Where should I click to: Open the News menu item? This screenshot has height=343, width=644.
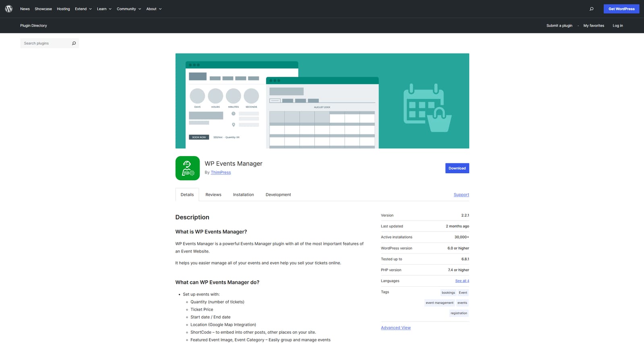(25, 9)
